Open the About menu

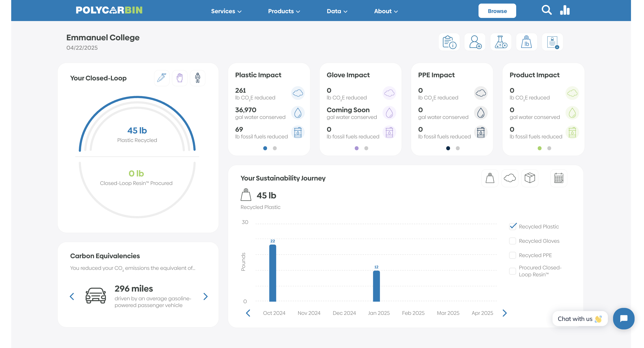coord(385,11)
